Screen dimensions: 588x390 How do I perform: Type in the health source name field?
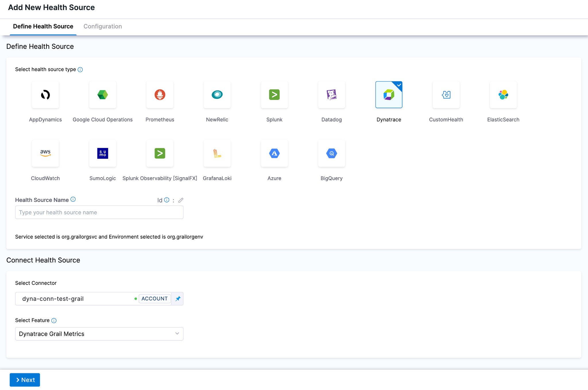point(99,212)
